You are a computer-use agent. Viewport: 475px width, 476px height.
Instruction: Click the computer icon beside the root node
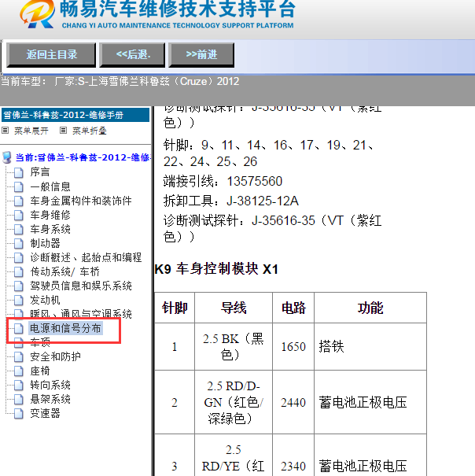coord(7,157)
